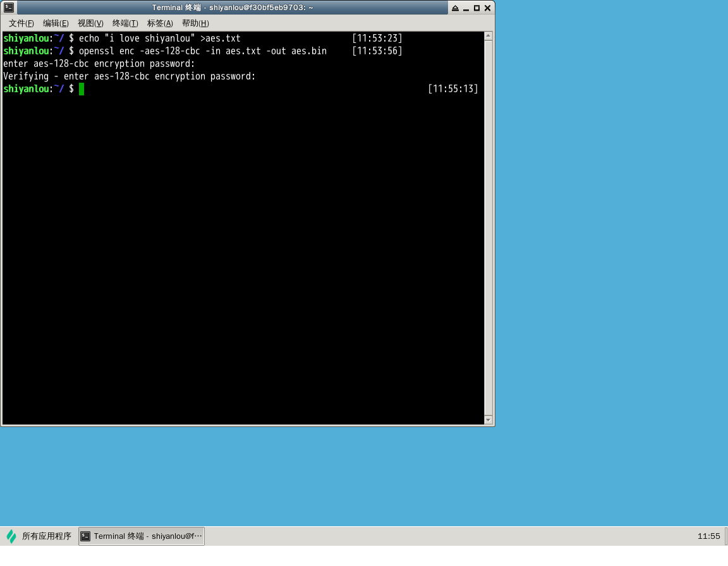
Task: Click the scrollbar down arrow in the terminal
Action: click(488, 419)
